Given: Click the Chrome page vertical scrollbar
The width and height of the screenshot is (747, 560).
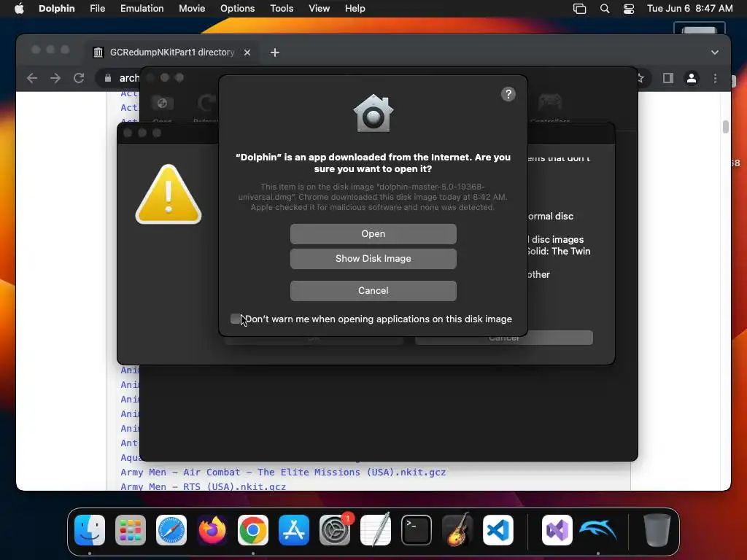Looking at the screenshot, I should (726, 127).
